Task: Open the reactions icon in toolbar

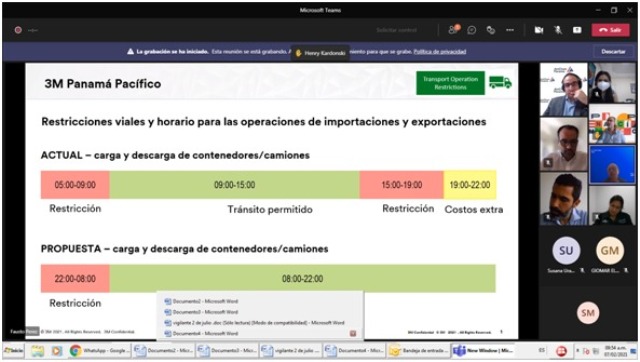Action: click(x=491, y=30)
